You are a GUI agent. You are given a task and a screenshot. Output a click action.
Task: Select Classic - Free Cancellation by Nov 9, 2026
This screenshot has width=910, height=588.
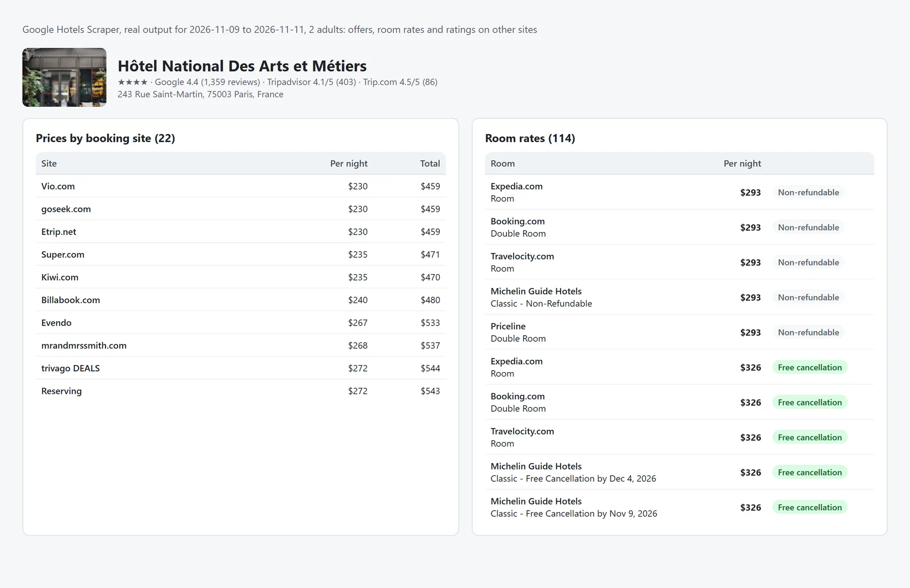[574, 513]
